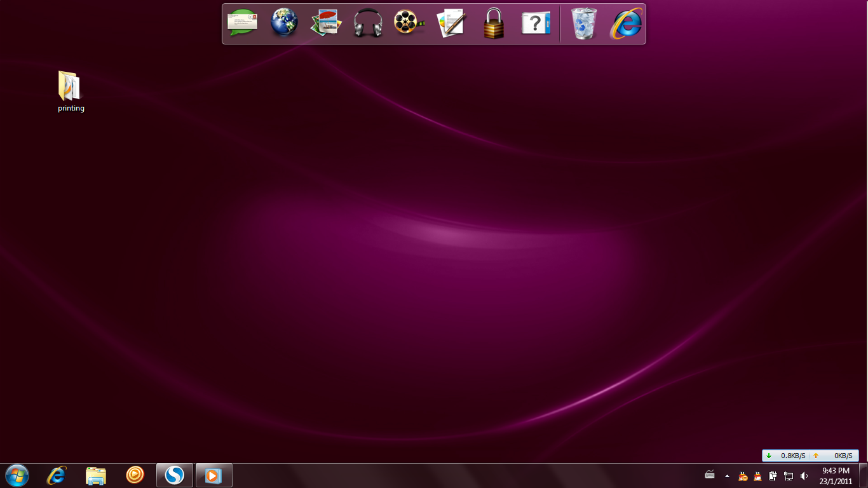
Task: Open Windows Explorer from the taskbar
Action: (96, 475)
